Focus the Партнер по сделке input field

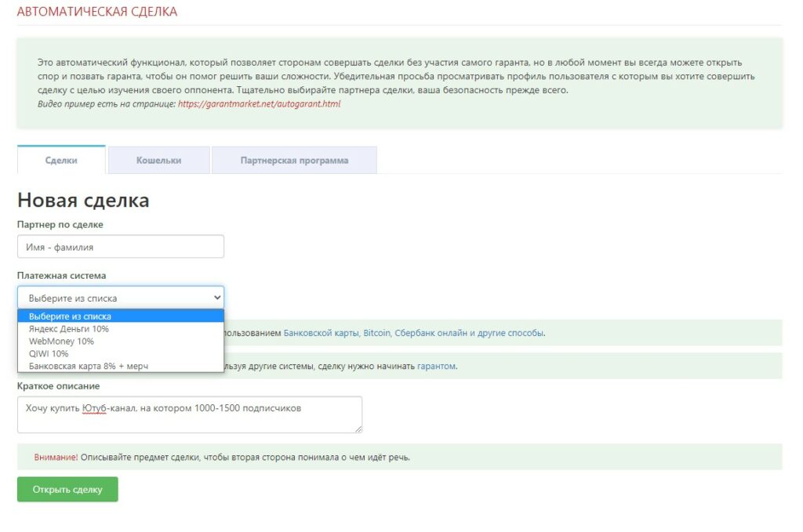point(121,247)
